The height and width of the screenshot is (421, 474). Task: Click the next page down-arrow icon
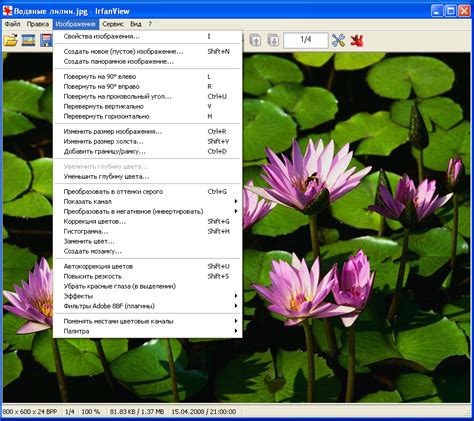coord(273,41)
